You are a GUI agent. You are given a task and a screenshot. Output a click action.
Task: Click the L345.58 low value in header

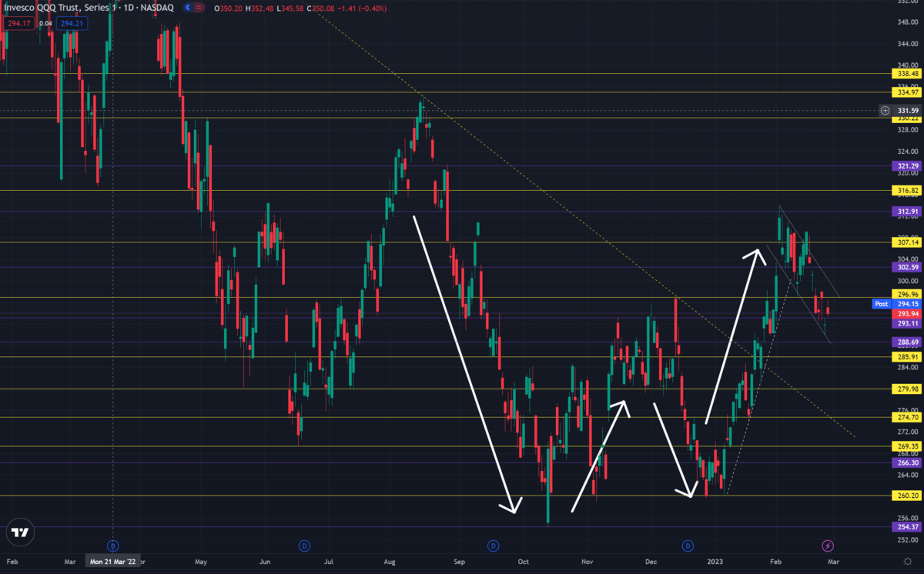[x=290, y=7]
